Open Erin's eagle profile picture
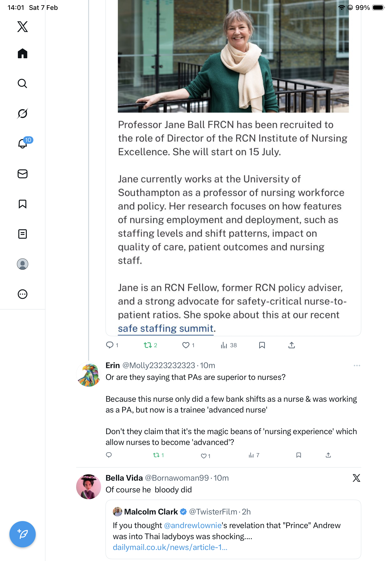Image resolution: width=392 pixels, height=561 pixels. (88, 374)
